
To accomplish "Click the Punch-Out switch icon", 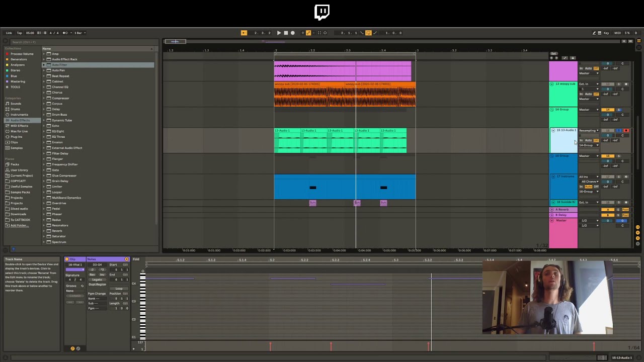I will click(x=375, y=33).
